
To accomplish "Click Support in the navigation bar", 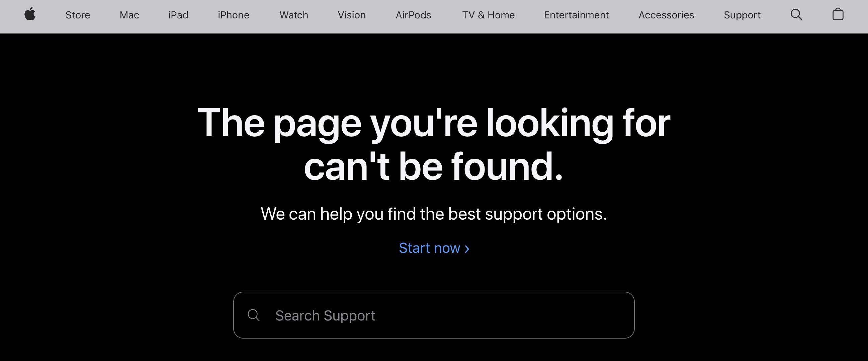I will tap(742, 15).
